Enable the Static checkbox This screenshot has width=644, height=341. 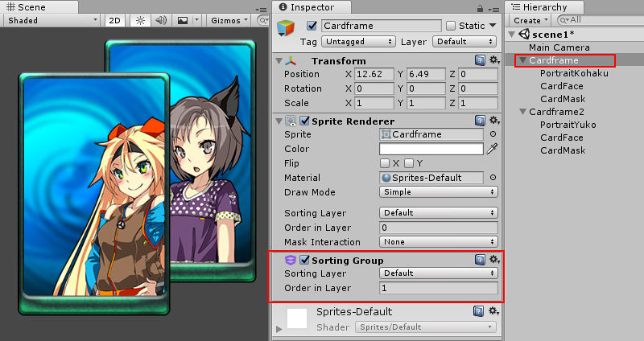coord(450,26)
